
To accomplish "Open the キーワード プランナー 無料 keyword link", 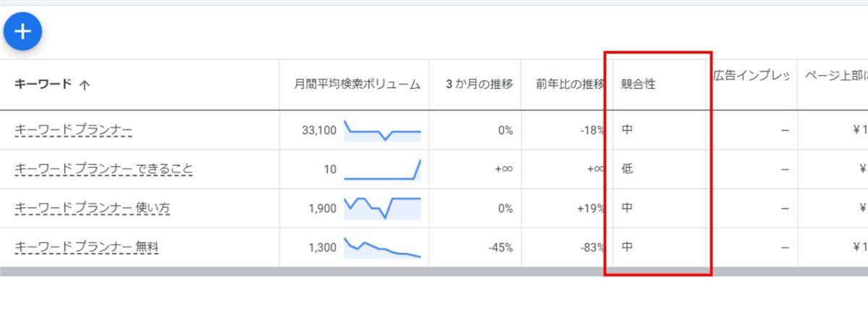I will 86,248.
